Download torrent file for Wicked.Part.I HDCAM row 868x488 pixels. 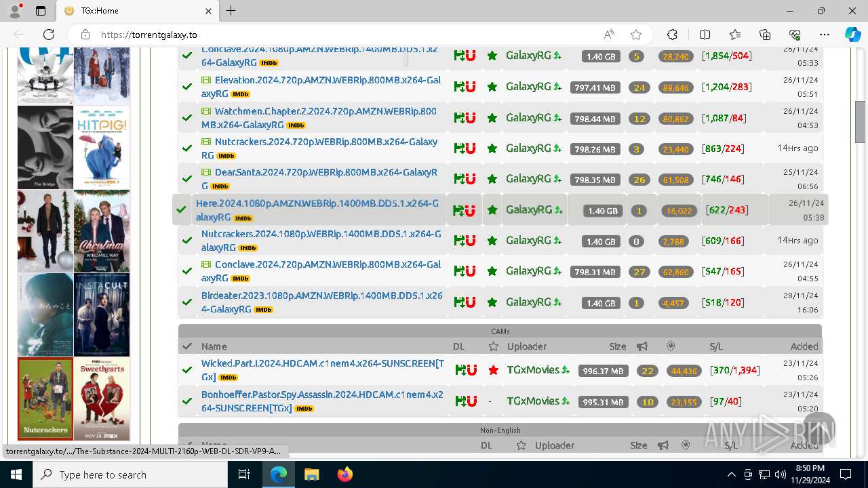tap(460, 370)
